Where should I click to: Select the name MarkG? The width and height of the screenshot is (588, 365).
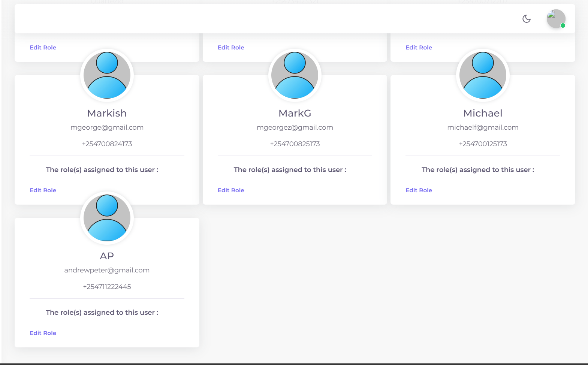pyautogui.click(x=295, y=113)
